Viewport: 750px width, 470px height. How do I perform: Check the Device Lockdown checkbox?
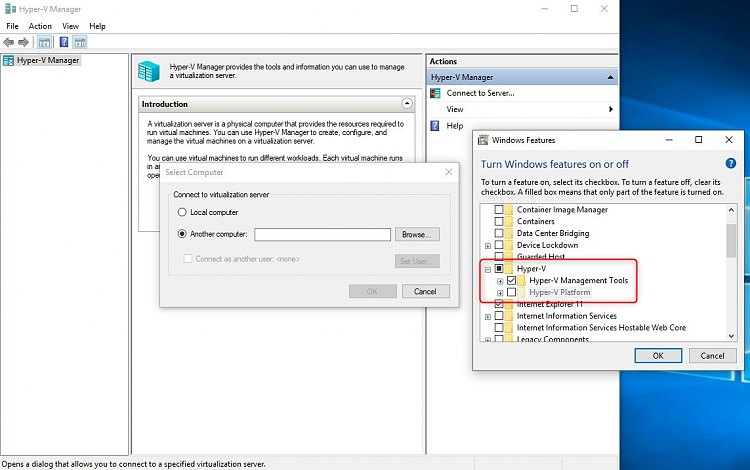499,245
